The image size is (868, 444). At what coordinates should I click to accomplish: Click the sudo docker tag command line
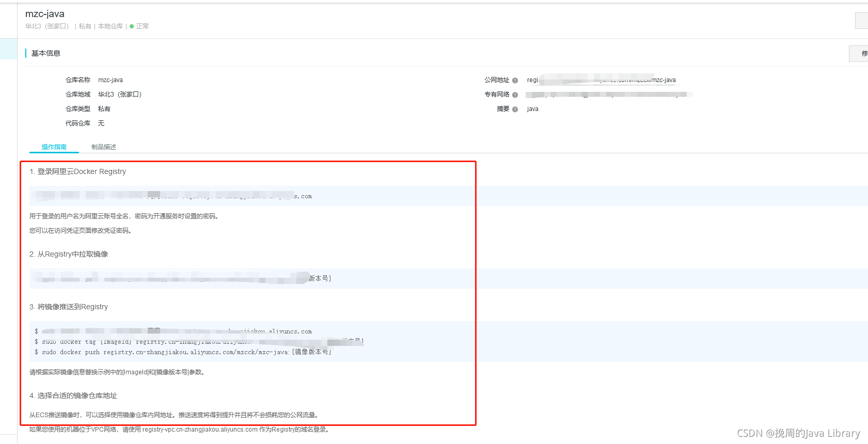[x=199, y=342]
